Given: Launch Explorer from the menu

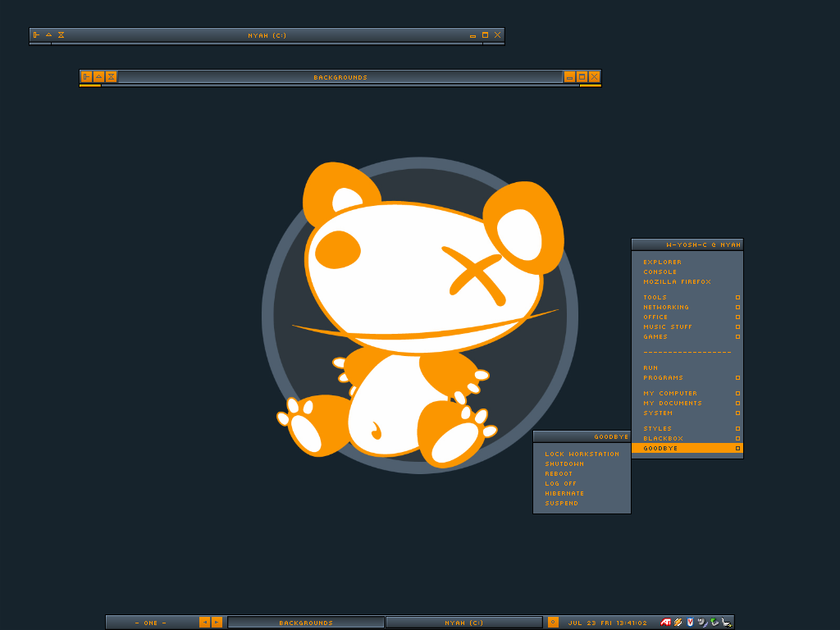Looking at the screenshot, I should point(687,262).
